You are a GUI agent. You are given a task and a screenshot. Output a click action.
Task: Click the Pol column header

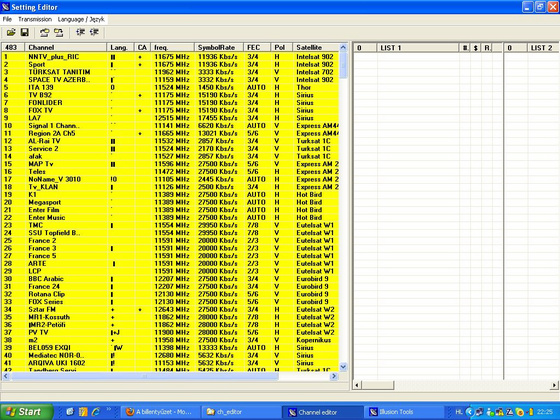(x=281, y=47)
